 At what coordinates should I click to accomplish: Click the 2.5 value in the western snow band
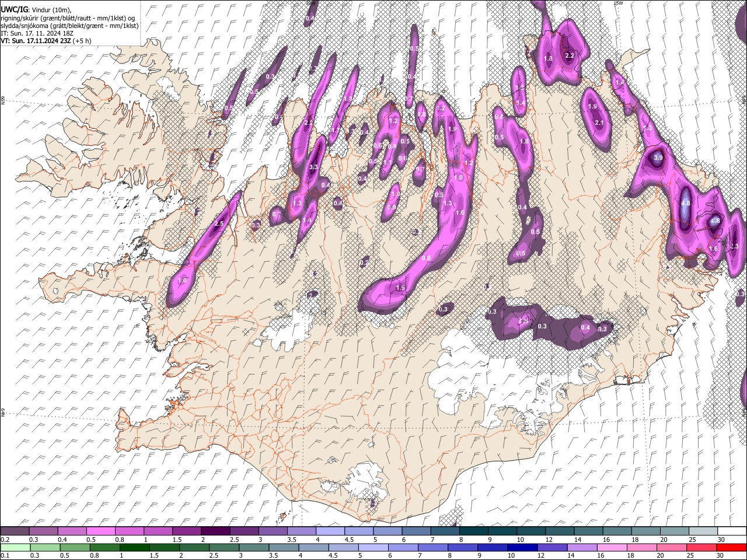point(219,224)
